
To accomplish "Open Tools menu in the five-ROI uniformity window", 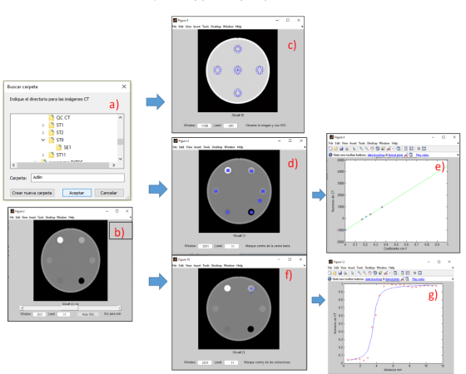I will click(205, 26).
